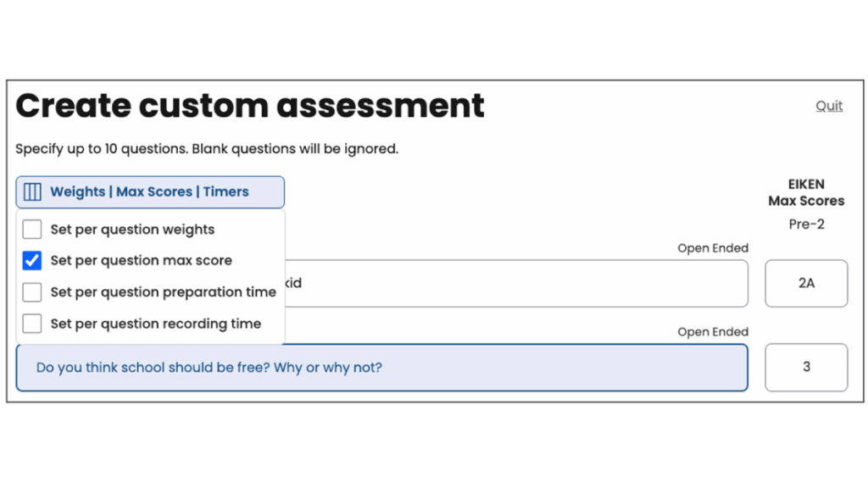Click the columns icon beside Weights label
The width and height of the screenshot is (868, 488).
tap(32, 192)
